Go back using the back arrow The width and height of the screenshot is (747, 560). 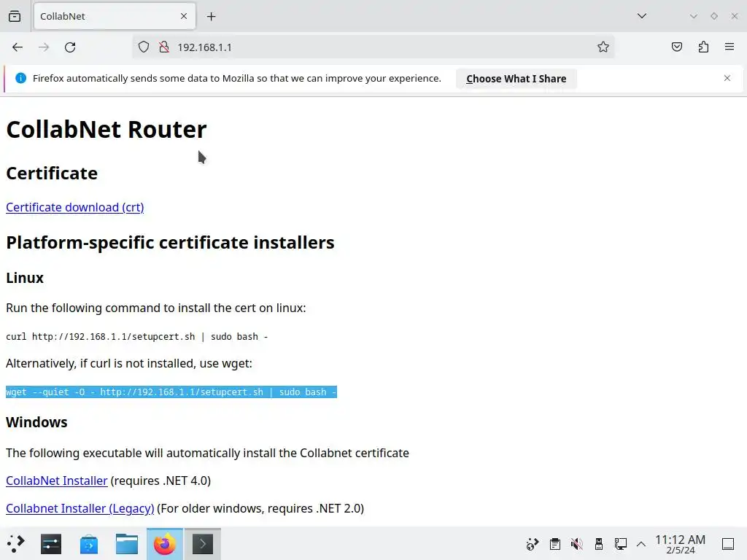click(18, 47)
